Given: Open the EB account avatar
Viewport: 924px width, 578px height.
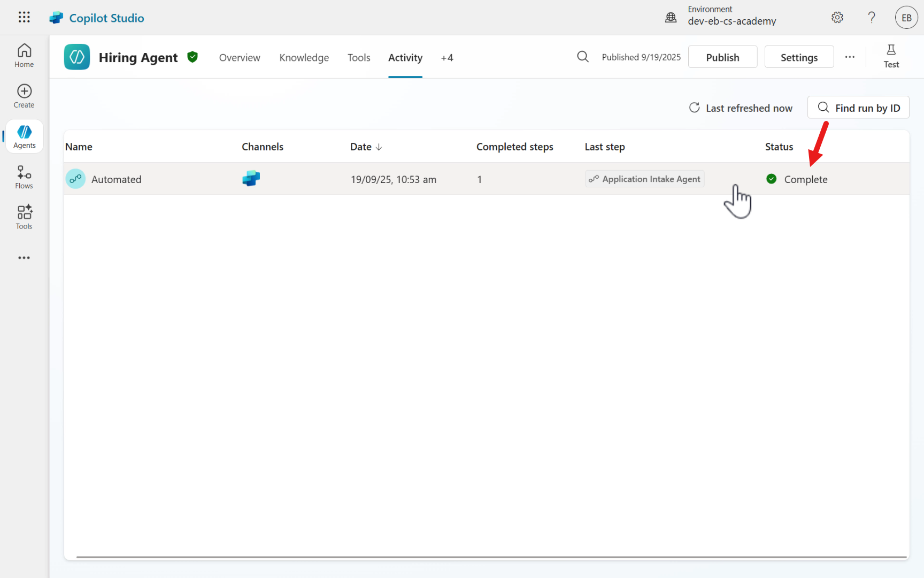Looking at the screenshot, I should click(x=906, y=18).
